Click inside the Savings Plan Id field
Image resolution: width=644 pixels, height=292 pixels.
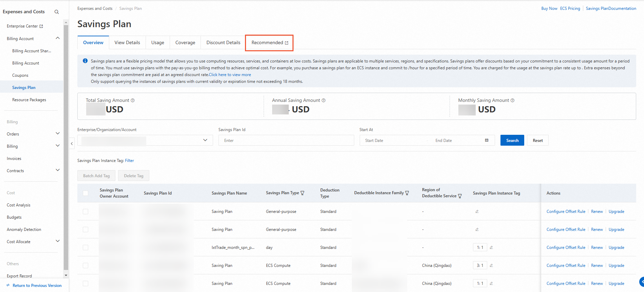pos(286,140)
